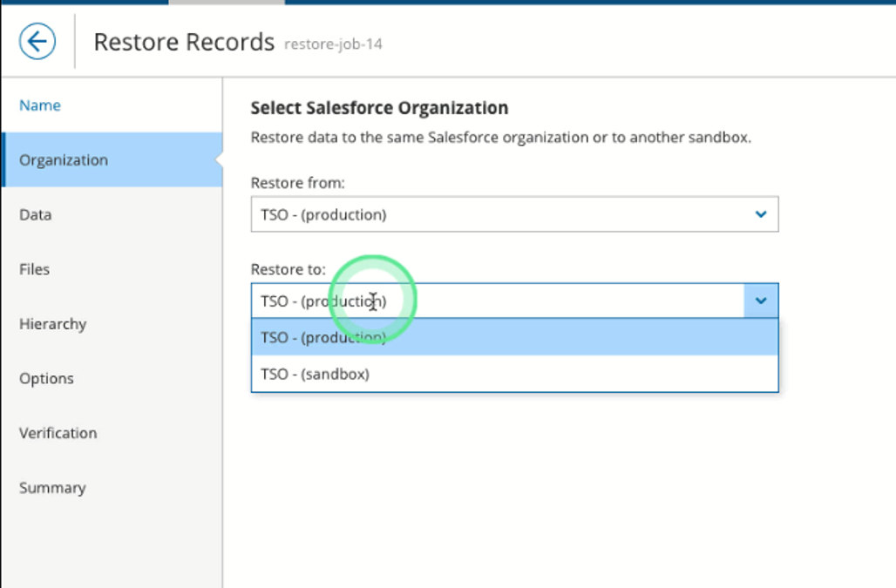Open the Restore from dropdown chevron
Viewport: 896px width, 588px height.
pyautogui.click(x=760, y=213)
